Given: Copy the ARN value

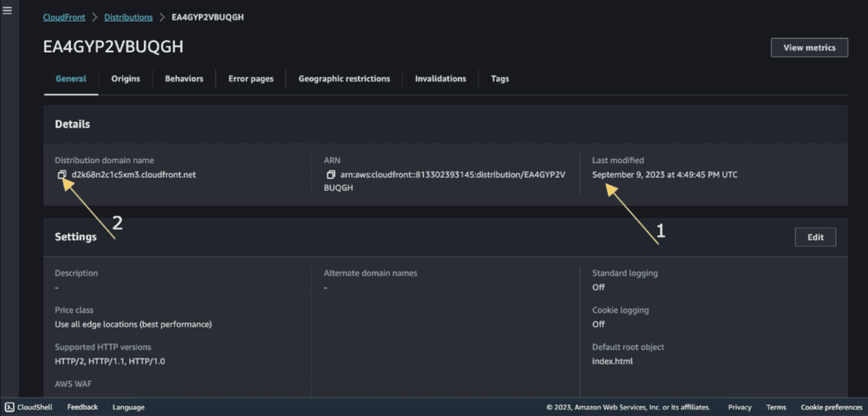Looking at the screenshot, I should 331,175.
